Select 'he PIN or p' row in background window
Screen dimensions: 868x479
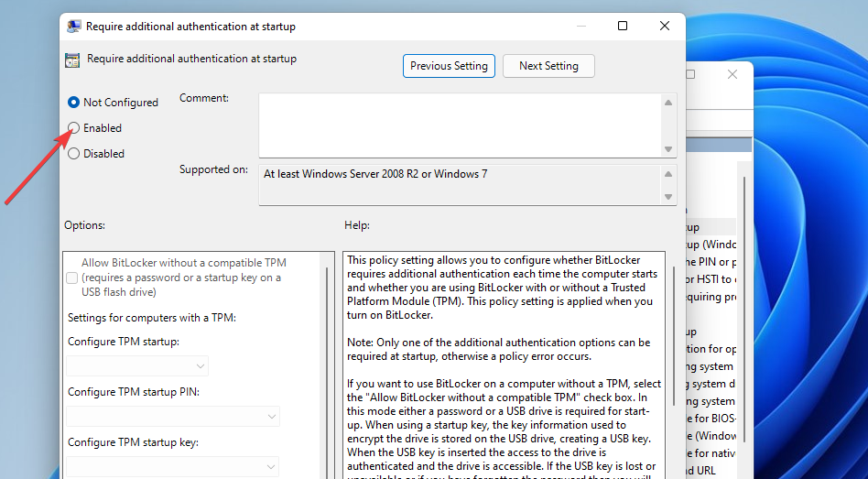(711, 262)
